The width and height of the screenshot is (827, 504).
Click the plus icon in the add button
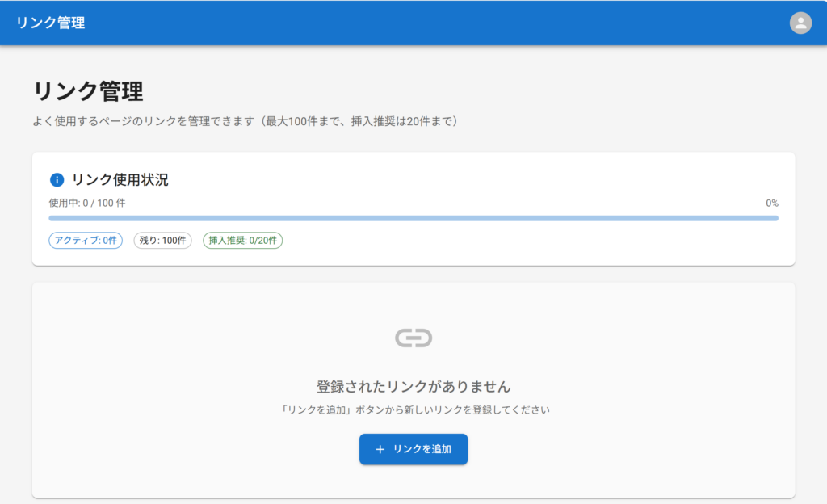[x=380, y=449]
